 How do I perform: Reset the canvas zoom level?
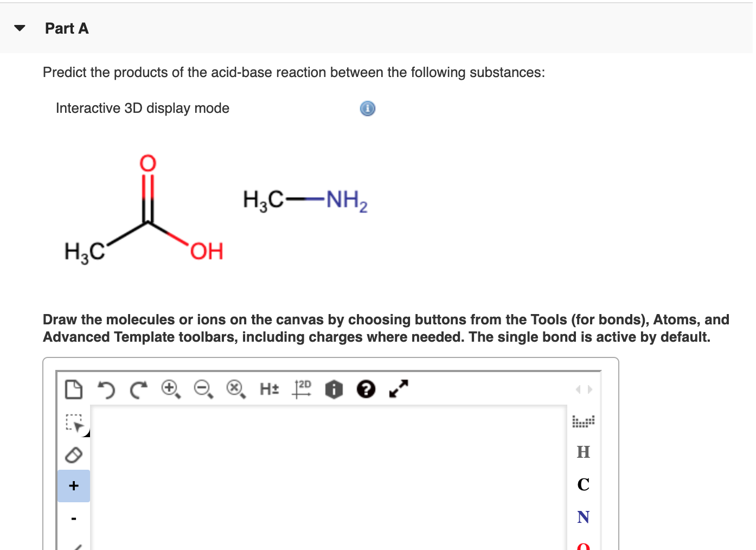coord(234,389)
